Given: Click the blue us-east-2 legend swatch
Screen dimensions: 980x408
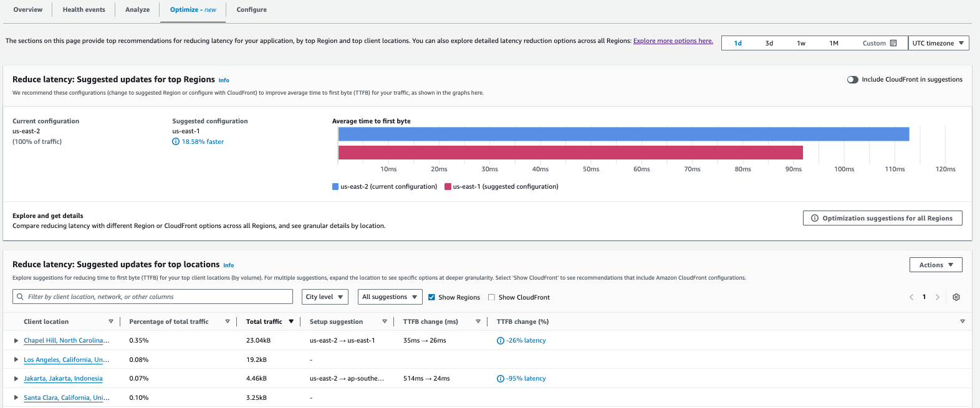Looking at the screenshot, I should pyautogui.click(x=335, y=187).
